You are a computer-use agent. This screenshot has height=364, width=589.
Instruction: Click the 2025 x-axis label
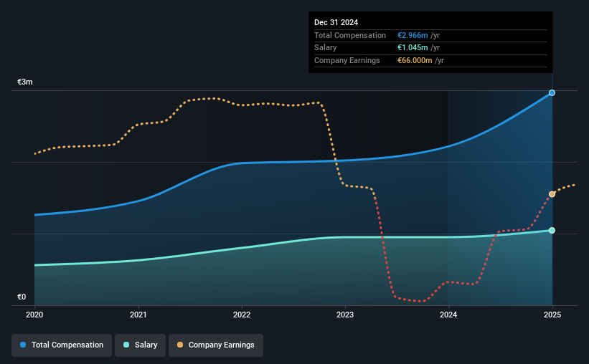tap(552, 315)
